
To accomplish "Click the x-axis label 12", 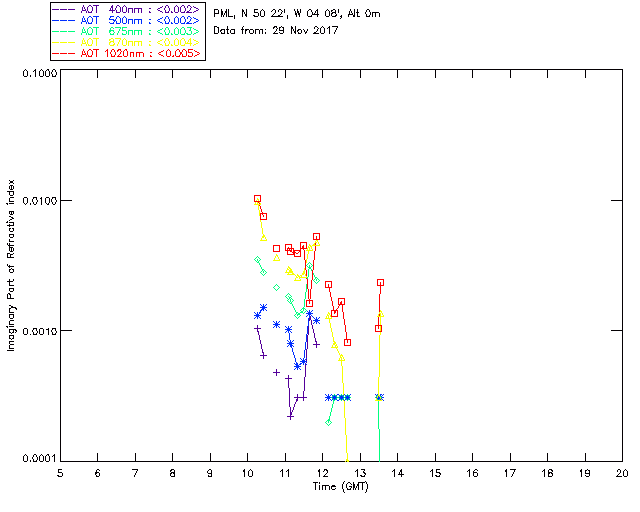I will coord(322,473).
